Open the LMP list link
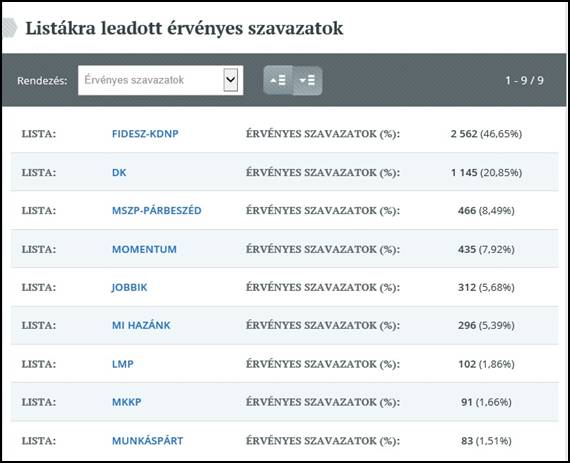The image size is (570, 463). click(x=123, y=364)
